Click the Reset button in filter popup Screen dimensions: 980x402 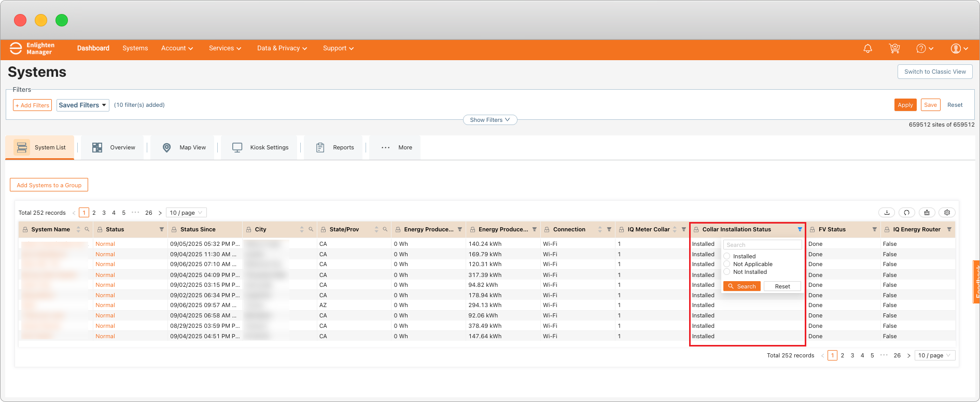point(782,286)
